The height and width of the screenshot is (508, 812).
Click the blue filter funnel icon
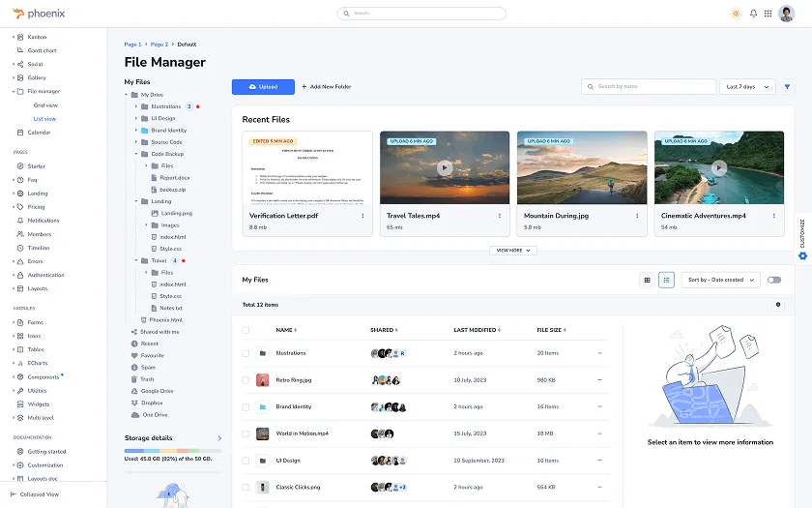click(787, 86)
